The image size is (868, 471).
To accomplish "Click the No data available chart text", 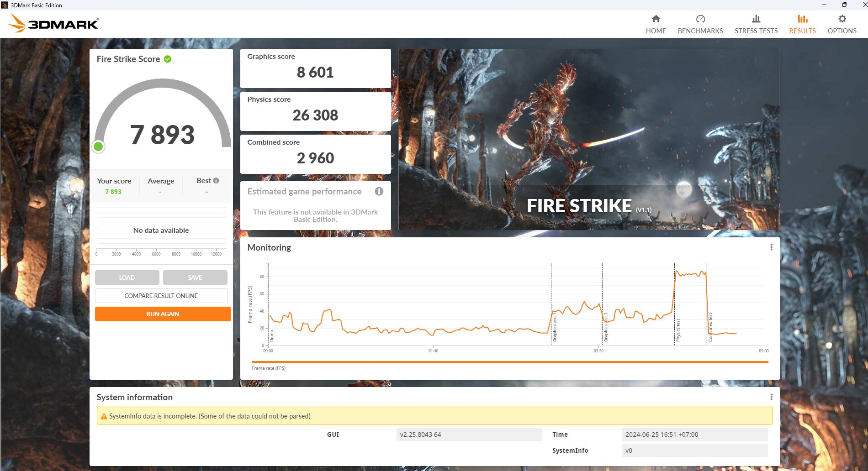I will (x=161, y=230).
